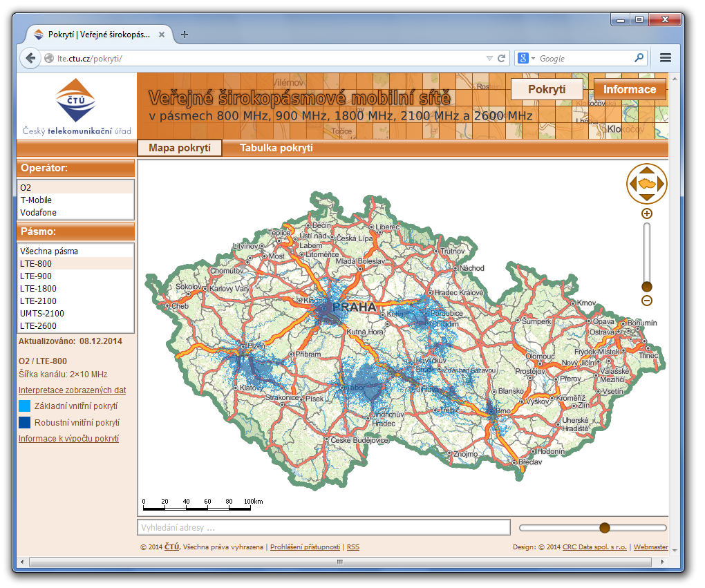Viewport: 705px width, 588px height.
Task: Close the Pokrytí browser tab
Action: (162, 35)
